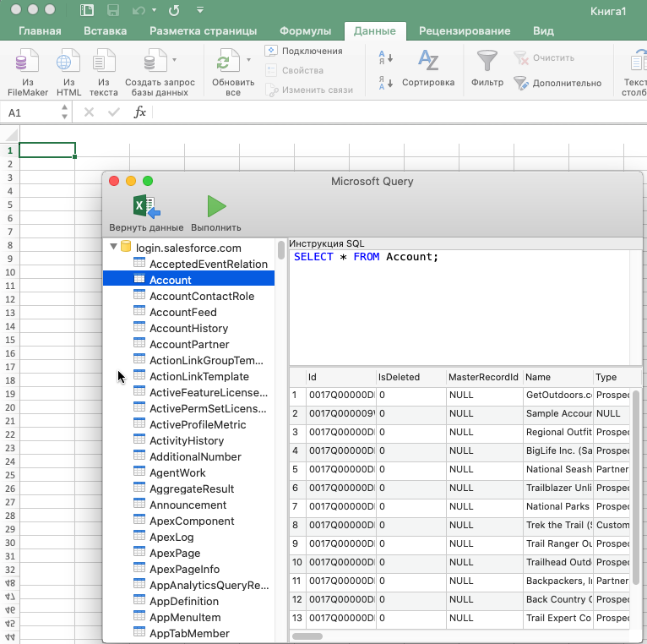Screen dimensions: 647x644
Task: Select the AgentWork table
Action: pos(188,473)
